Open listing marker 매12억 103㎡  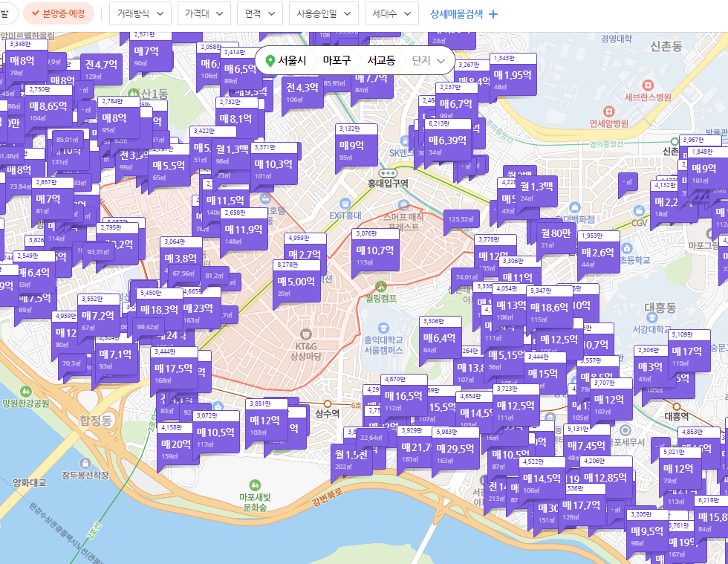(266, 421)
